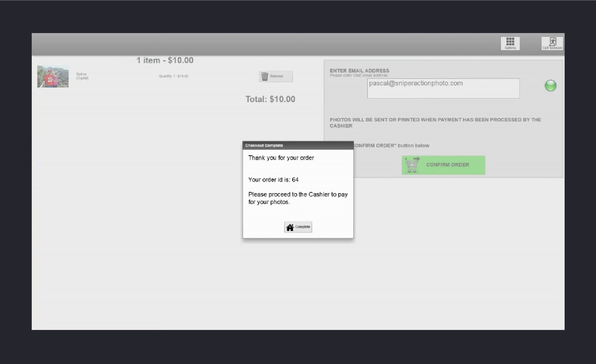The image size is (596, 364).
Task: Click the 'Thank you for your order' text
Action: point(281,158)
